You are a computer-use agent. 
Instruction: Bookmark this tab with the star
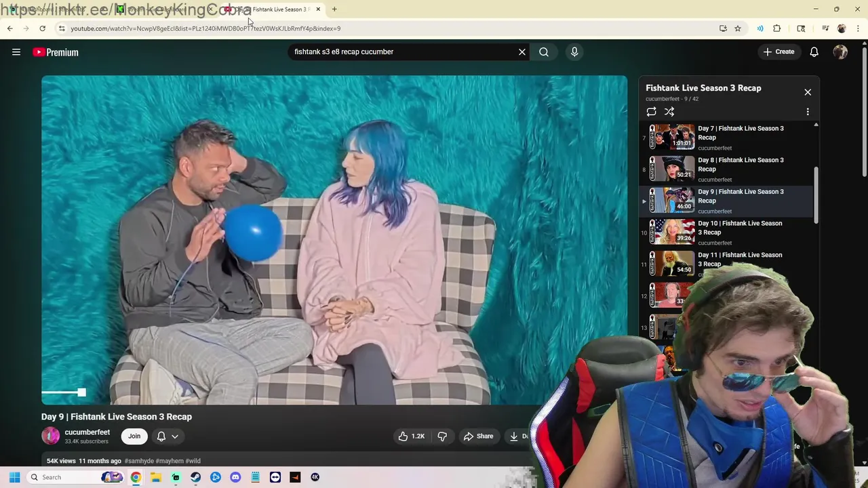tap(738, 28)
